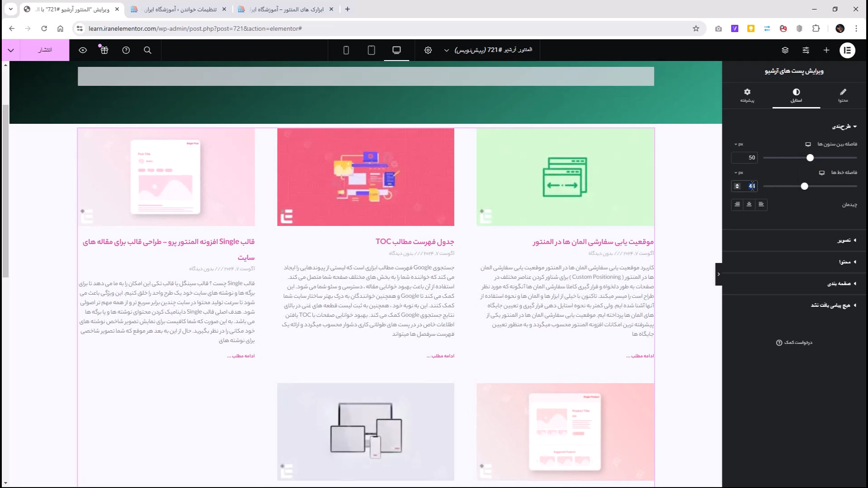Open the what's new gift icon
Viewport: 868px width, 488px height.
[x=104, y=50]
